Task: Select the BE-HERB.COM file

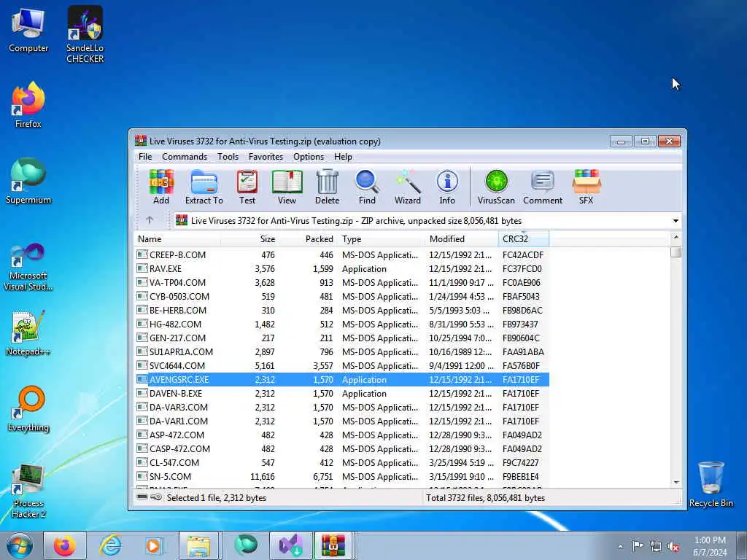Action: pyautogui.click(x=341, y=310)
